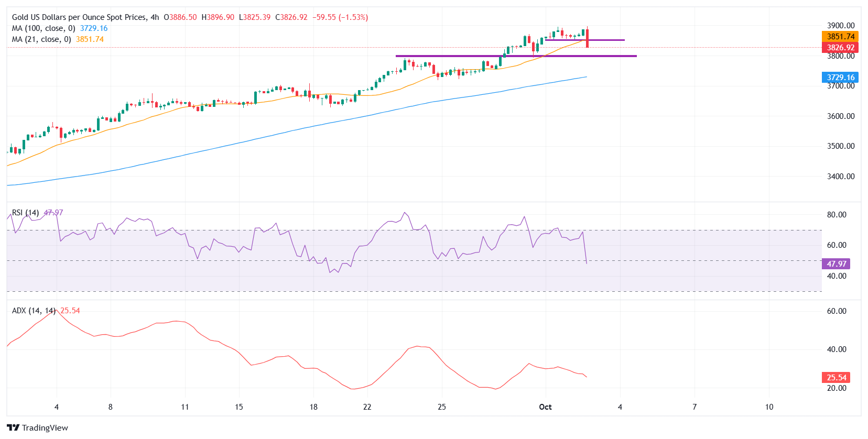Select the RSI (14) indicator label
The width and height of the screenshot is (868, 439).
[x=25, y=213]
